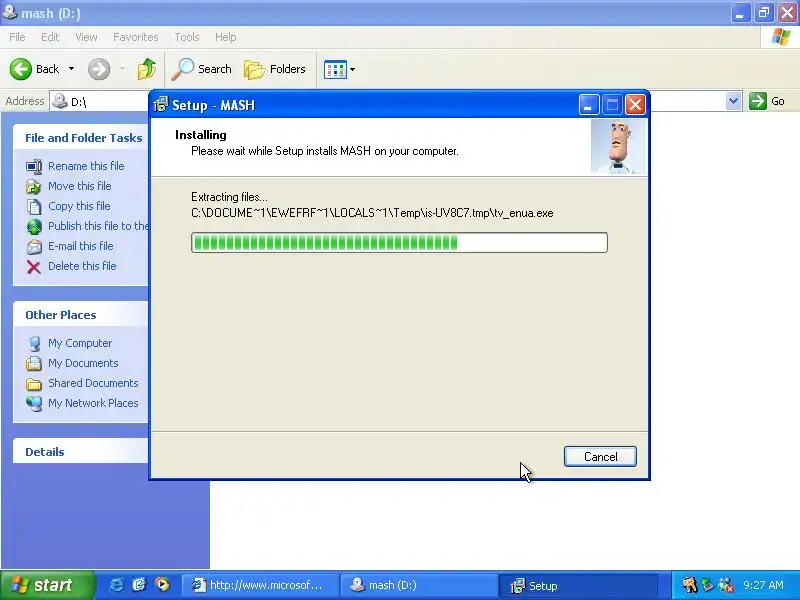This screenshot has height=600, width=800.
Task: Go up one folder level icon
Action: [147, 69]
